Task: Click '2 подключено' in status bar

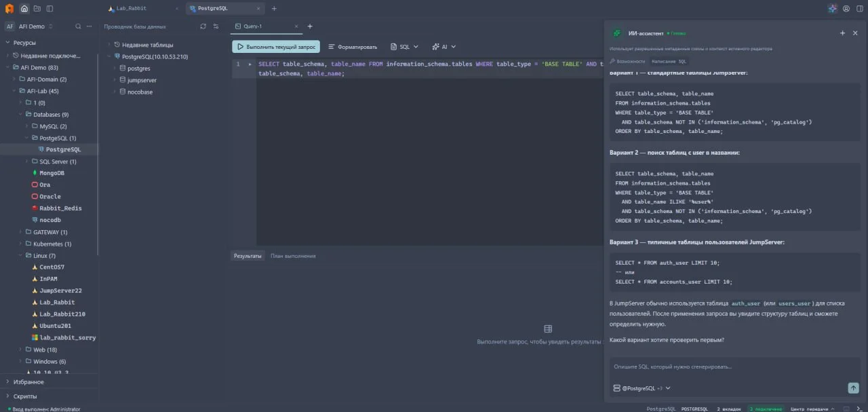Action: point(764,409)
